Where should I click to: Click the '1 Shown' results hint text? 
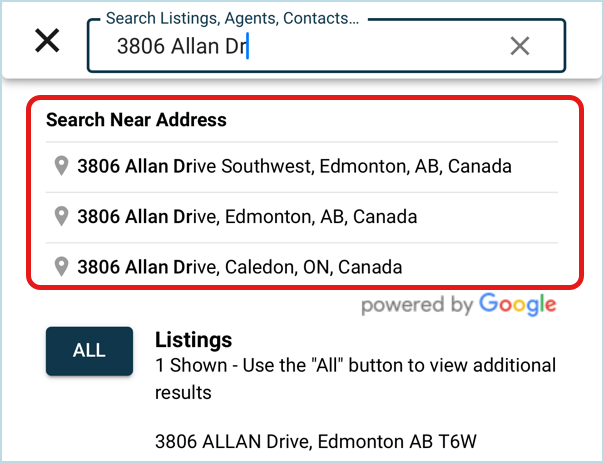(355, 378)
